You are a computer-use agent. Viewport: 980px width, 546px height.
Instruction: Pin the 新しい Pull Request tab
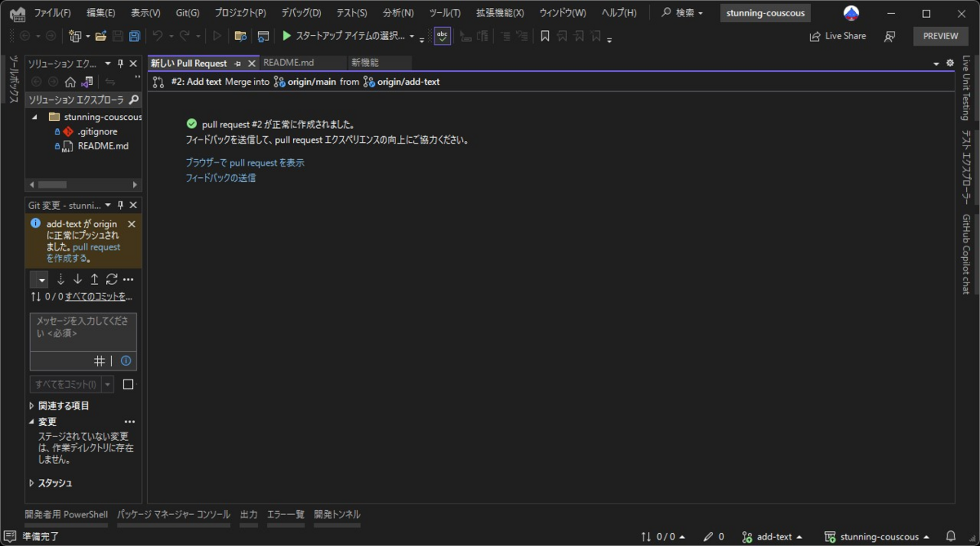pyautogui.click(x=238, y=64)
